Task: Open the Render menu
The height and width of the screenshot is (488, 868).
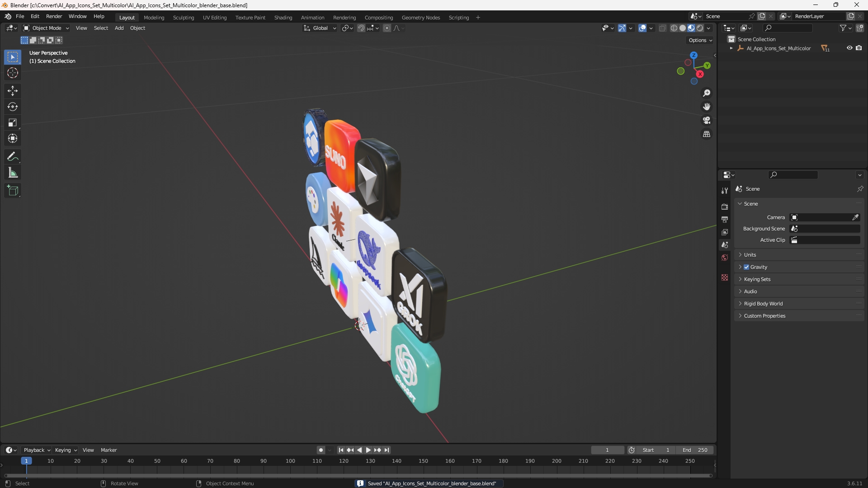Action: click(54, 16)
